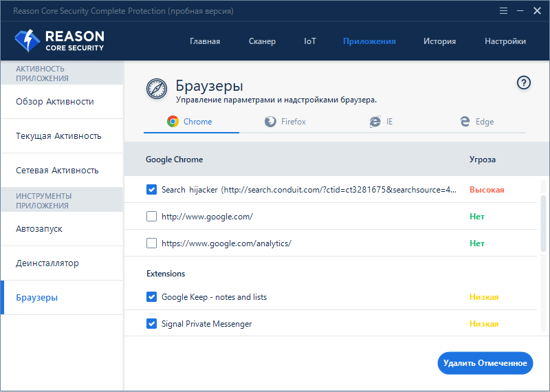Click the Угроза column header
The width and height of the screenshot is (550, 392).
point(483,160)
